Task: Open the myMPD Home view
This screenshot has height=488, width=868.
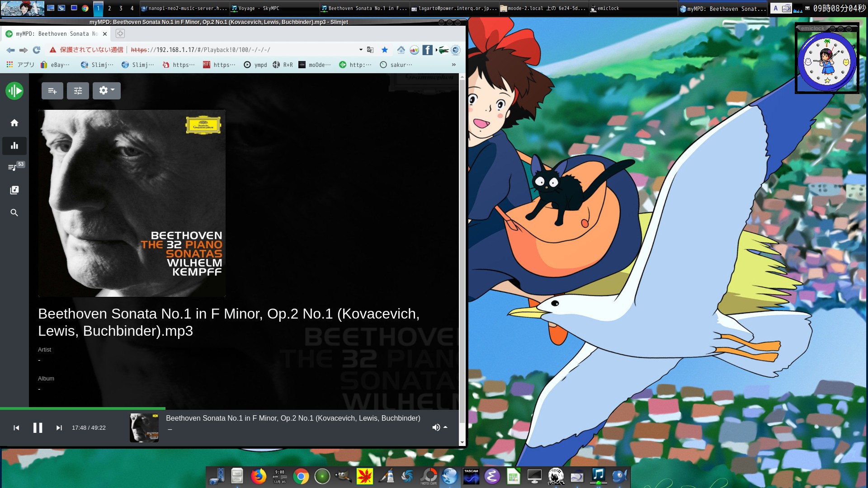Action: click(x=14, y=123)
